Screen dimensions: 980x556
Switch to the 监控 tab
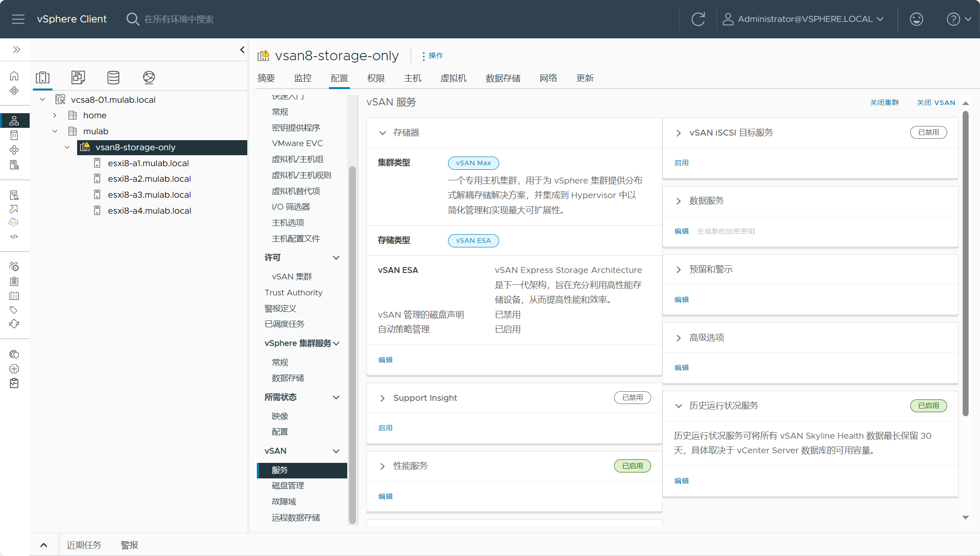point(303,78)
